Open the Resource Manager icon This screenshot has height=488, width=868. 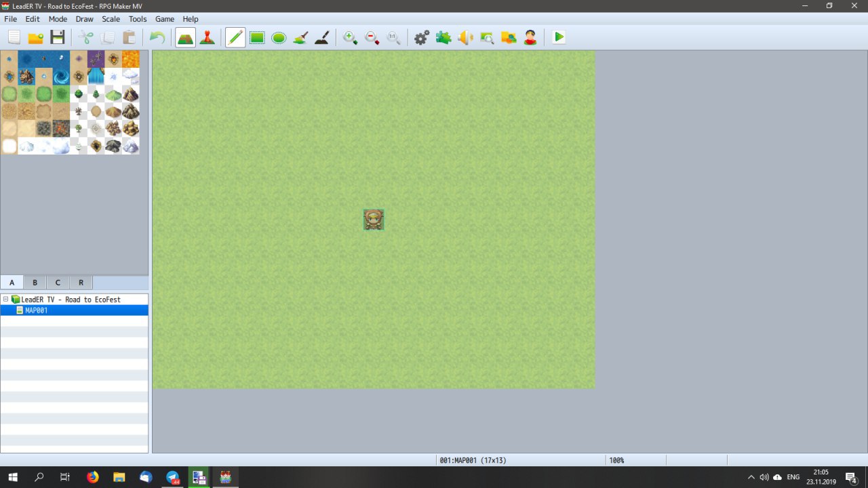(x=509, y=37)
